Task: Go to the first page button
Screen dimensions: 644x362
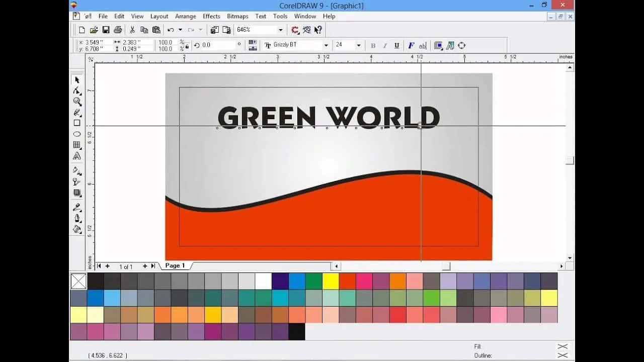Action: point(99,266)
